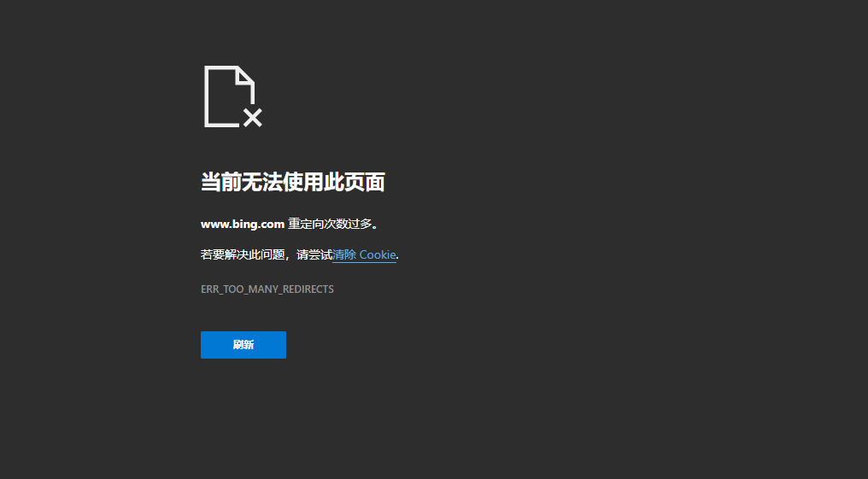Click the broken page document icon
This screenshot has height=479, width=868.
click(232, 96)
